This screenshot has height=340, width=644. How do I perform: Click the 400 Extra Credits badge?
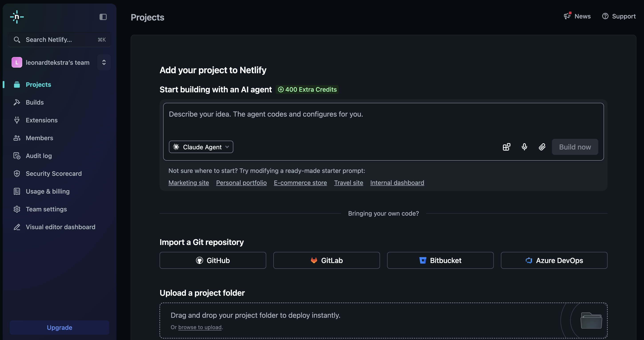(307, 89)
